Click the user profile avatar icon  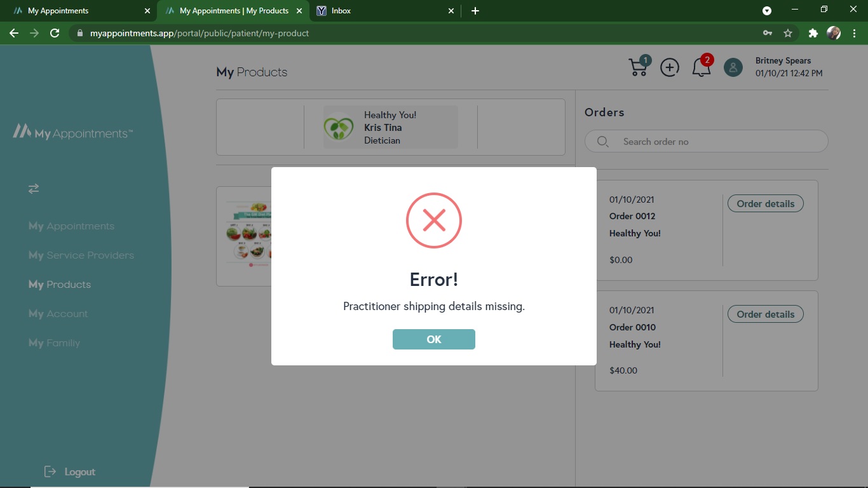pyautogui.click(x=733, y=67)
